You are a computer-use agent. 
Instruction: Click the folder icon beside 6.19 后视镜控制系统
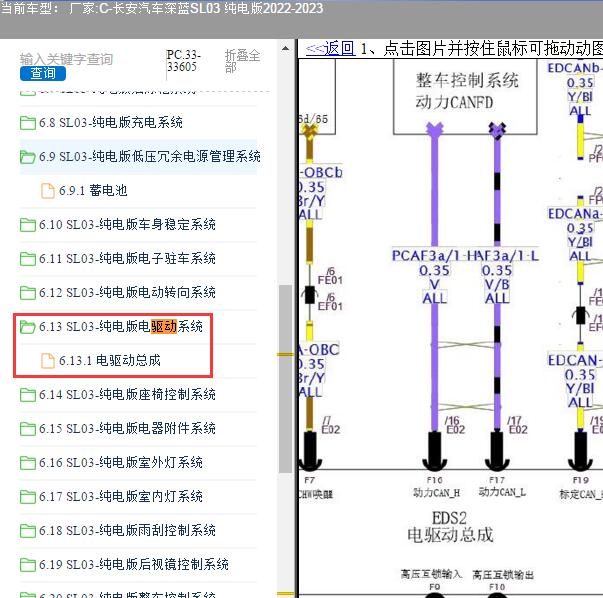click(28, 565)
